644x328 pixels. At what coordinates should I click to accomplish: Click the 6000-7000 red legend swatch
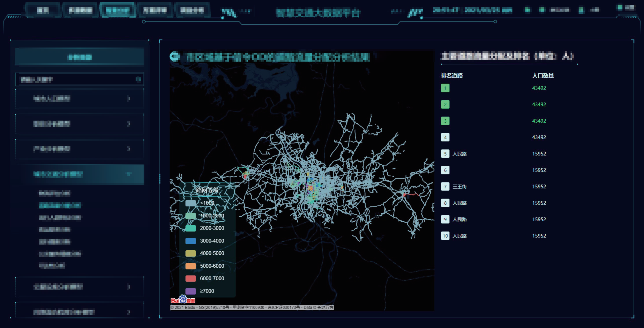click(190, 278)
